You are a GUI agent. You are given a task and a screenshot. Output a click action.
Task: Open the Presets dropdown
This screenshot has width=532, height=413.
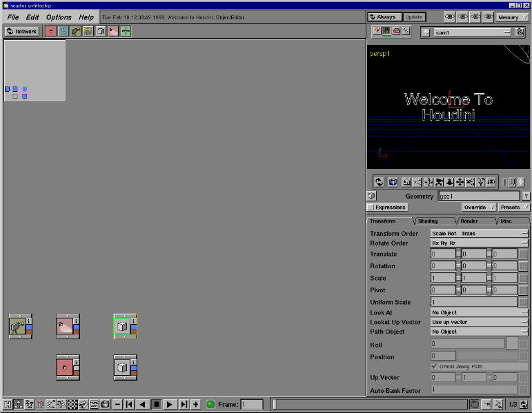(514, 207)
